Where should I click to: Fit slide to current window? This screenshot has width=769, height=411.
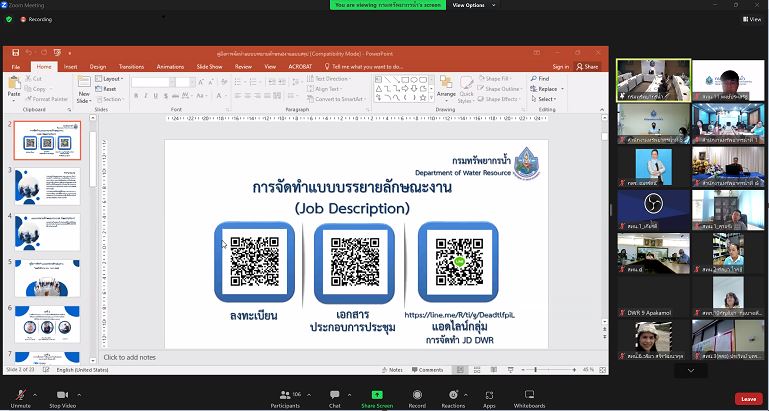tap(602, 370)
